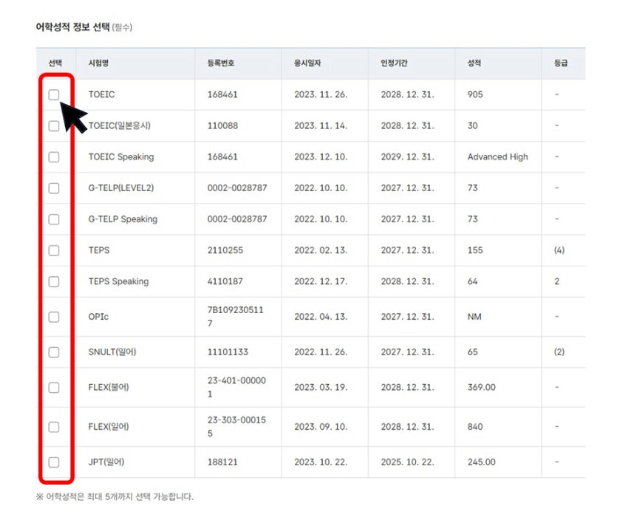Check the FLEX(일어) row checkbox
Image resolution: width=618 pixels, height=514 pixels.
54,427
